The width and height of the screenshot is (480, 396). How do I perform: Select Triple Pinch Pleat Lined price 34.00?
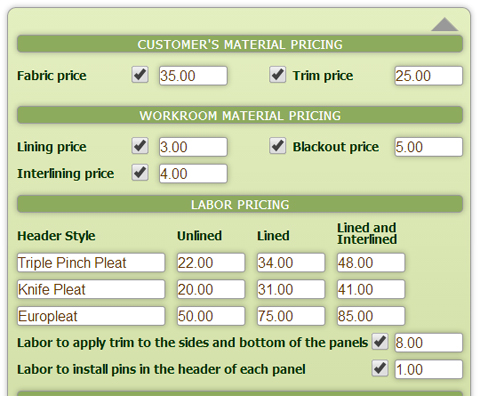291,263
